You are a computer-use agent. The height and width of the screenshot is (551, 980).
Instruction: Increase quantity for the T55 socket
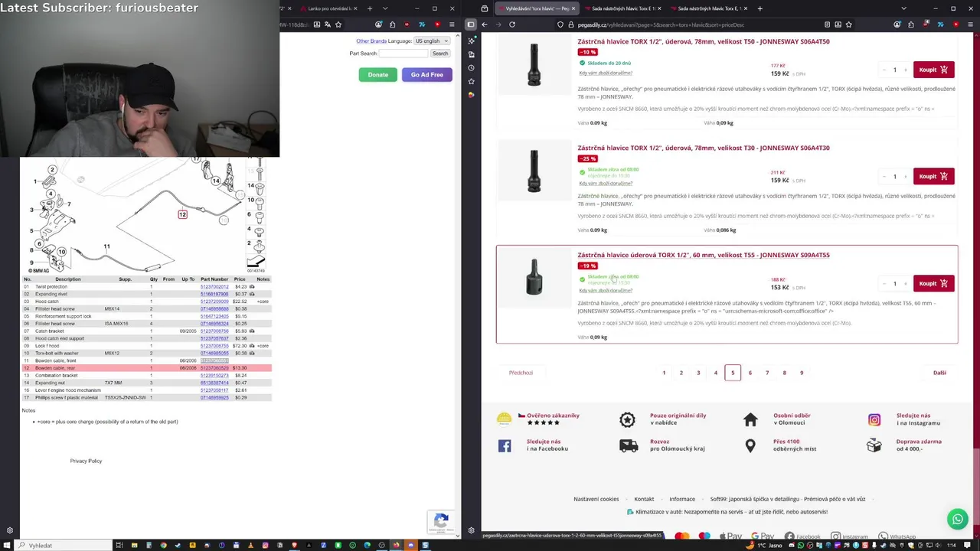[905, 283]
